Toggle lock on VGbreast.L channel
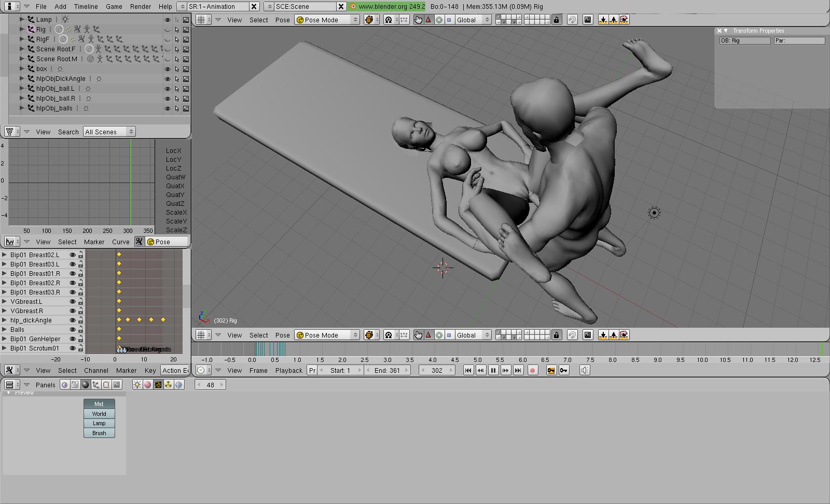The image size is (830, 504). (x=80, y=302)
